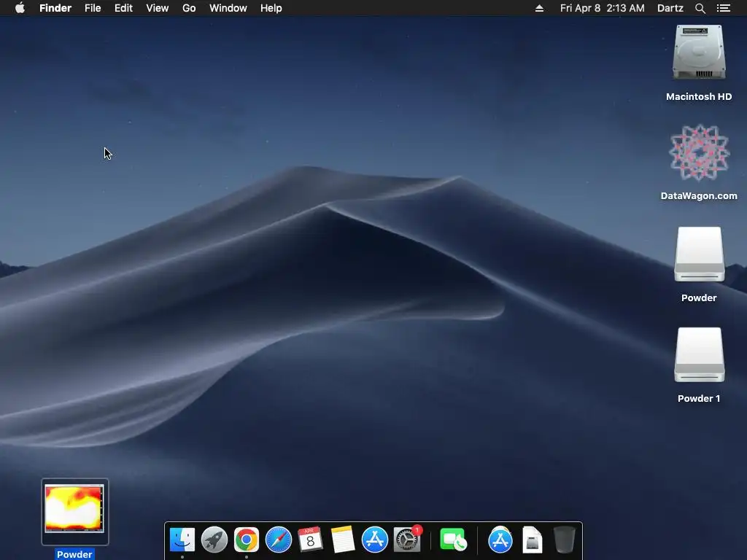Screen dimensions: 747x560
Task: Select the Macintosh HD drive icon
Action: tap(699, 52)
